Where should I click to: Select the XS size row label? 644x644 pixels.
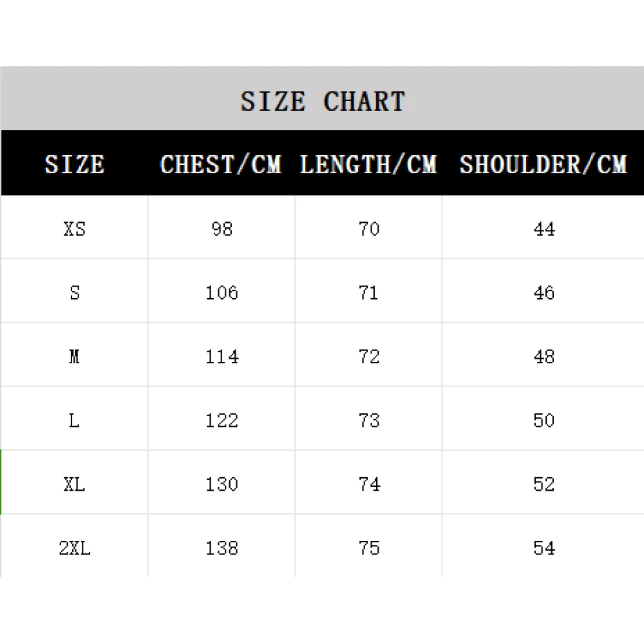[74, 229]
